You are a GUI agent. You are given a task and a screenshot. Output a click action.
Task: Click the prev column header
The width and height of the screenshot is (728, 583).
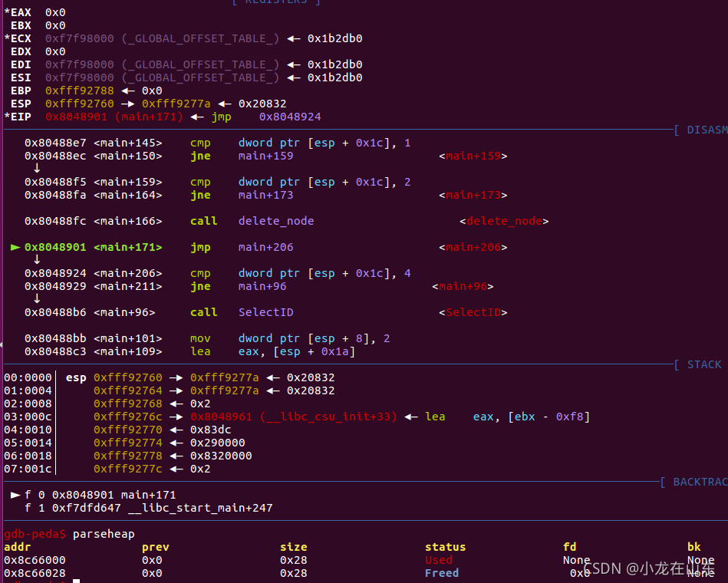click(155, 547)
